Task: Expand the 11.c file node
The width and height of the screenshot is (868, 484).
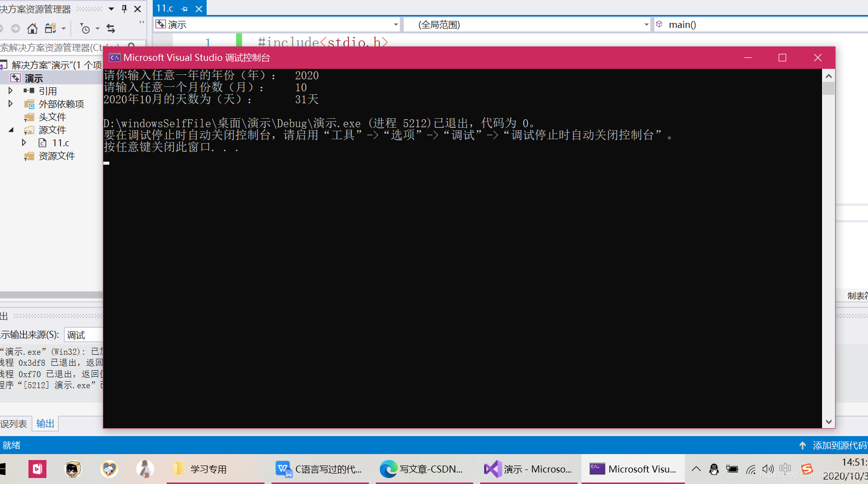Action: click(x=23, y=143)
